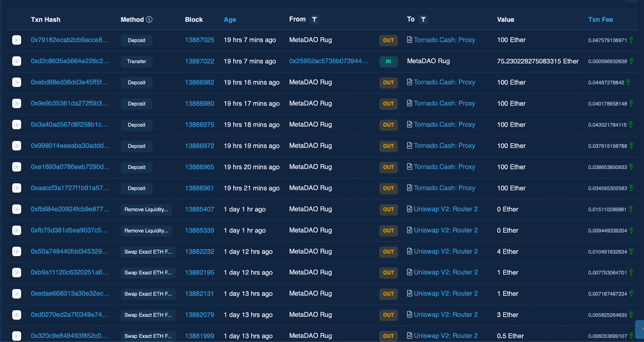This screenshot has width=644, height=342.
Task: Click gas bulb icon beside fee 0.043521784115
Action: click(x=631, y=124)
